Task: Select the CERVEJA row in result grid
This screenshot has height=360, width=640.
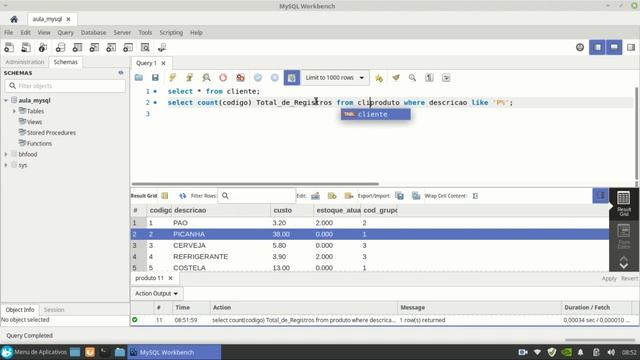Action: 369,245
